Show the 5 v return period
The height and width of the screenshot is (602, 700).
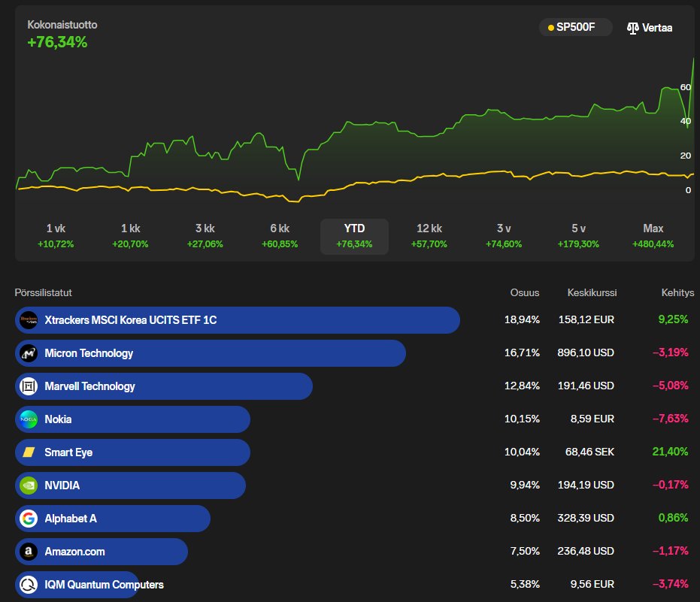click(578, 236)
